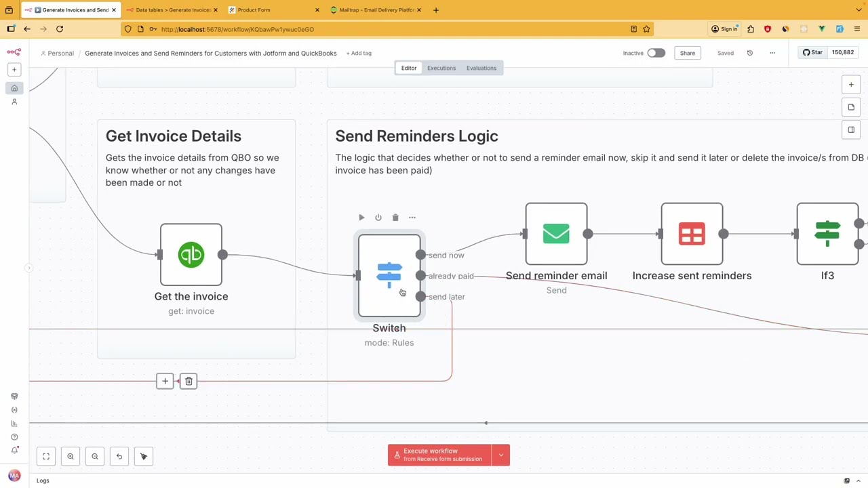Click the Execute workflow button
Image resolution: width=868 pixels, height=488 pixels.
point(439,455)
